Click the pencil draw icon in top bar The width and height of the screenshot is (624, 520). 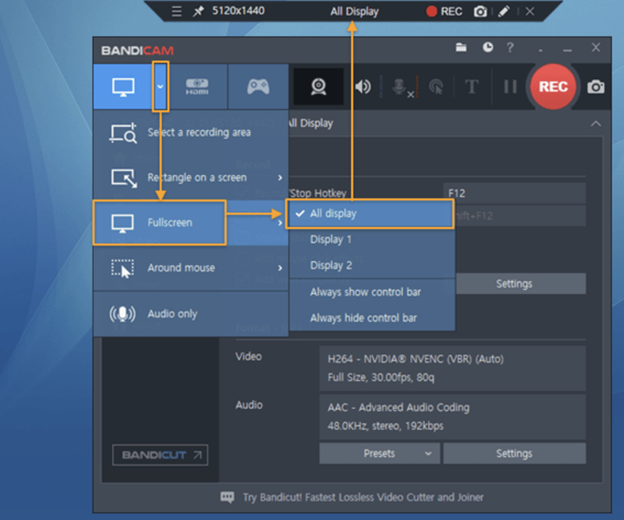504,12
